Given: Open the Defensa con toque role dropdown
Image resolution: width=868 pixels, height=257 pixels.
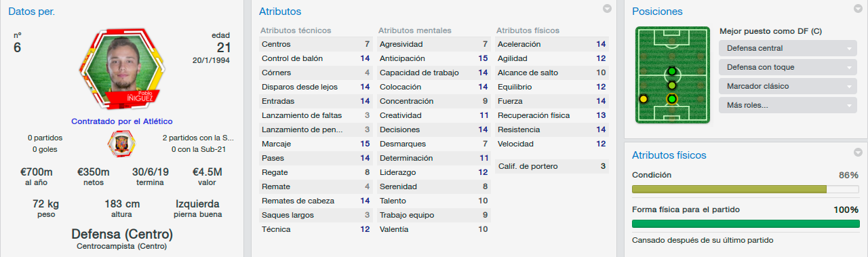Looking at the screenshot, I should coord(788,67).
